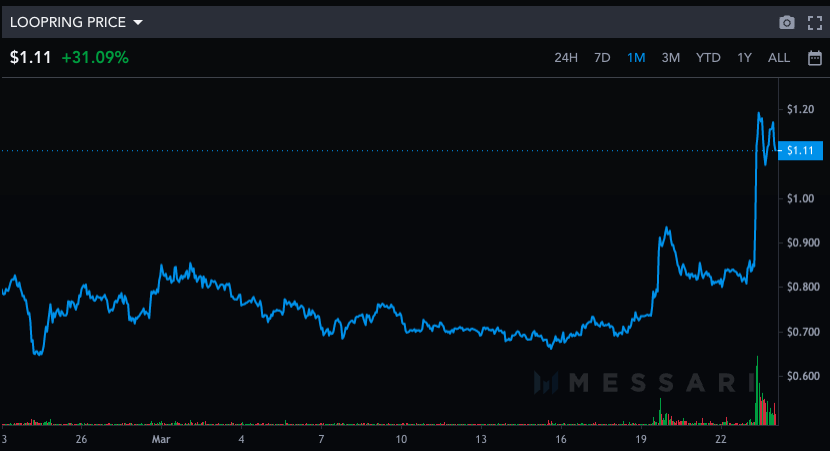Click the 4 date label on time axis
Image resolution: width=830 pixels, height=451 pixels.
tap(241, 439)
